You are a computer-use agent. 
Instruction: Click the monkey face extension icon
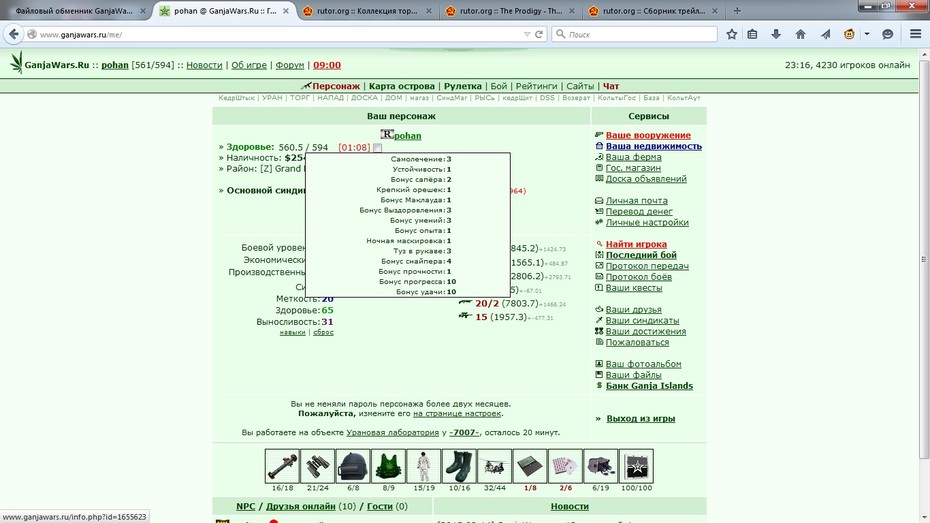tap(849, 34)
